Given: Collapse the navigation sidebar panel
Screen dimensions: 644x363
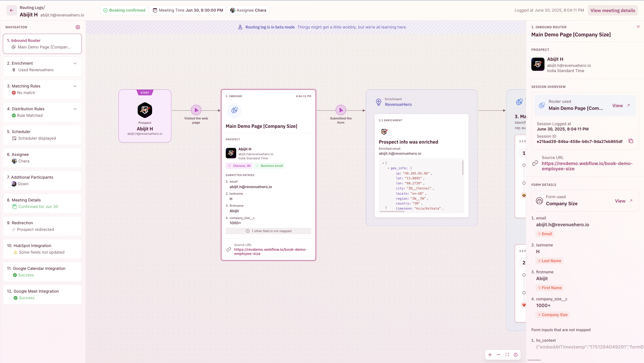Looking at the screenshot, I should [78, 27].
